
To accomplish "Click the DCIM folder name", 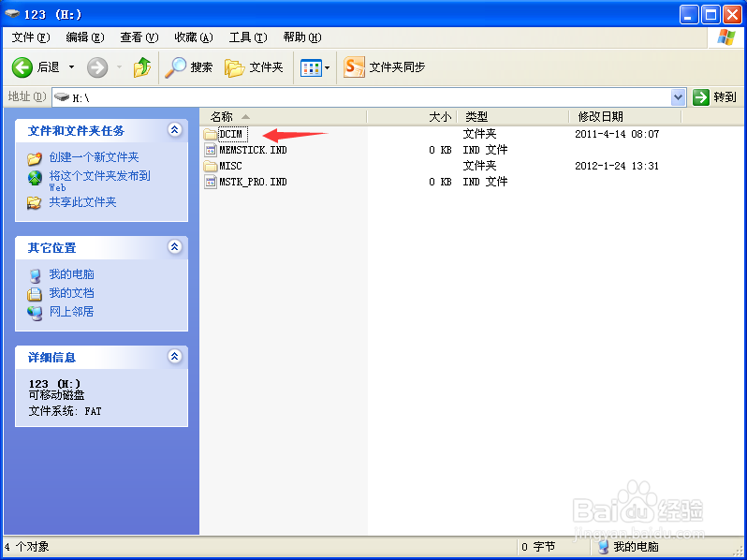I will [231, 135].
